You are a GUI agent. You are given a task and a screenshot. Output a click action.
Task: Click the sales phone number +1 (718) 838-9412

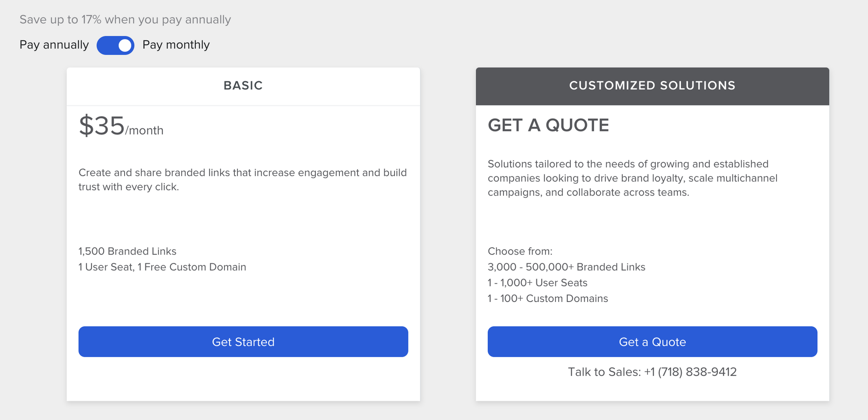pyautogui.click(x=690, y=372)
